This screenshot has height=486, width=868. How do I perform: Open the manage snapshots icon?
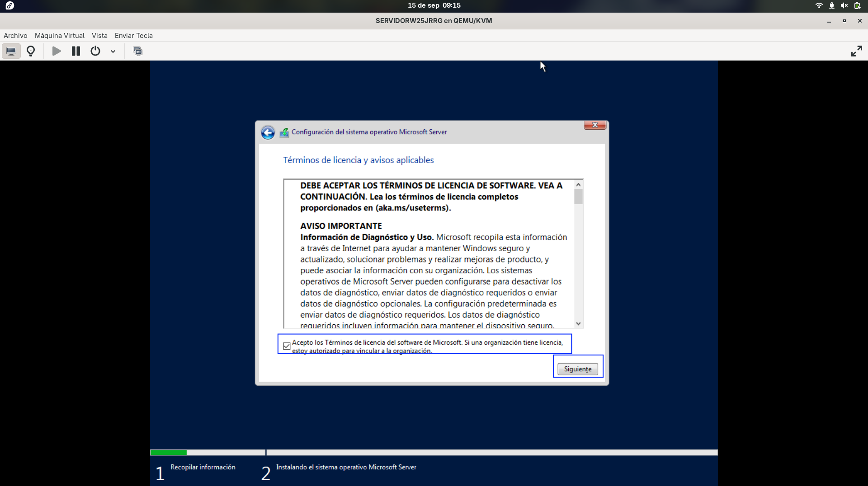137,51
